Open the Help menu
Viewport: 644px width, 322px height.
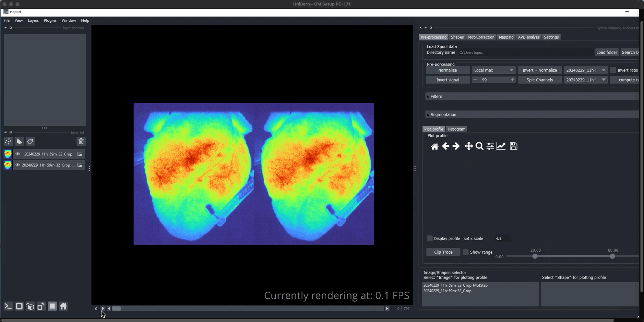pyautogui.click(x=85, y=20)
